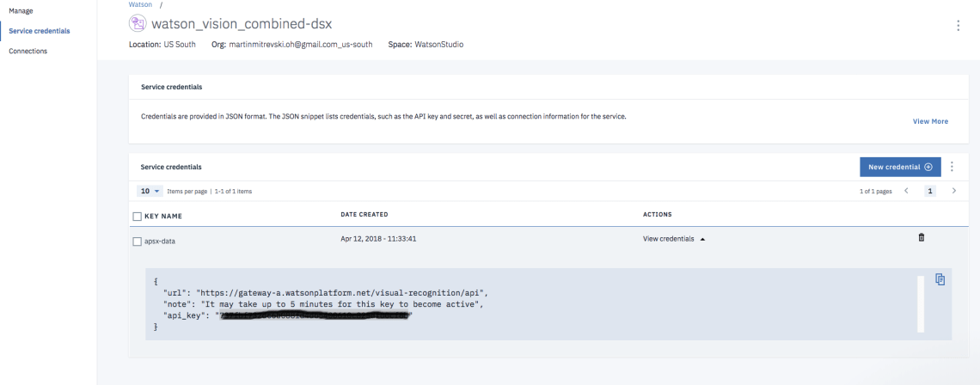Go to the previous page arrow
The height and width of the screenshot is (385, 980).
click(x=907, y=191)
